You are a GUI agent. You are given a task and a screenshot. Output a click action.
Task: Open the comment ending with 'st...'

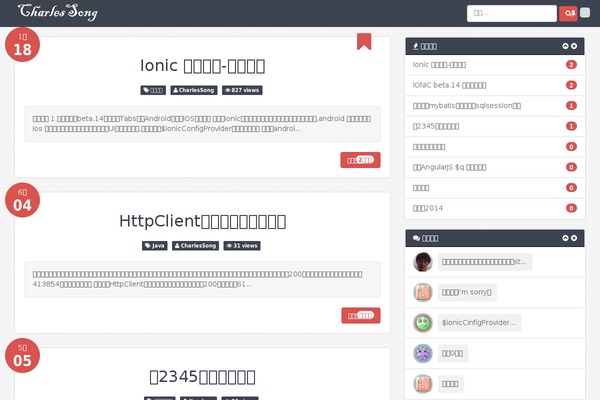(484, 262)
